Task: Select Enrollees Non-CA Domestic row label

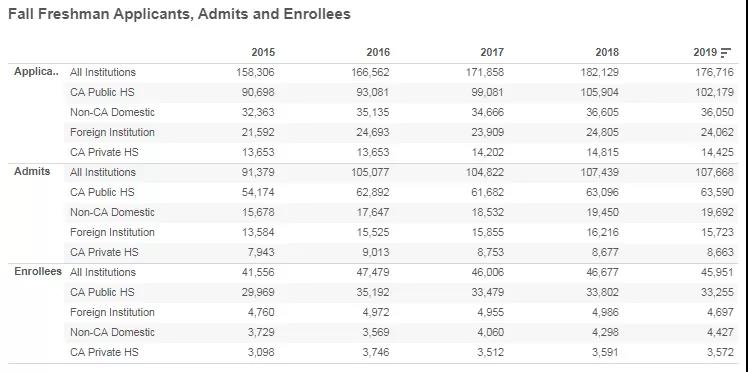Action: (112, 332)
